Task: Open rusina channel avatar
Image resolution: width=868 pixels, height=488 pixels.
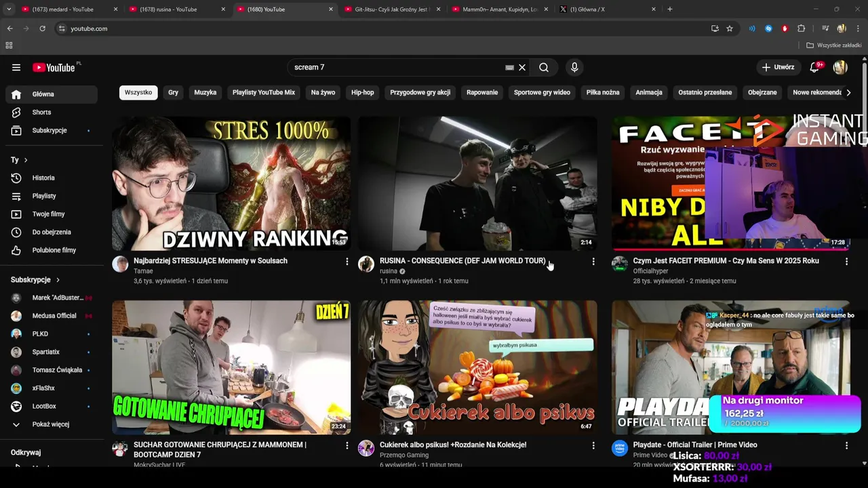Action: point(366,264)
